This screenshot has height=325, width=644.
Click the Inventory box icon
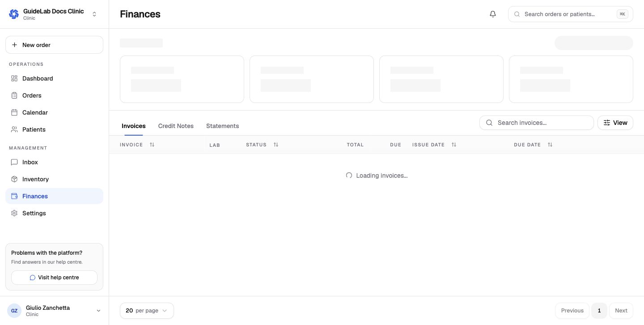coord(14,179)
